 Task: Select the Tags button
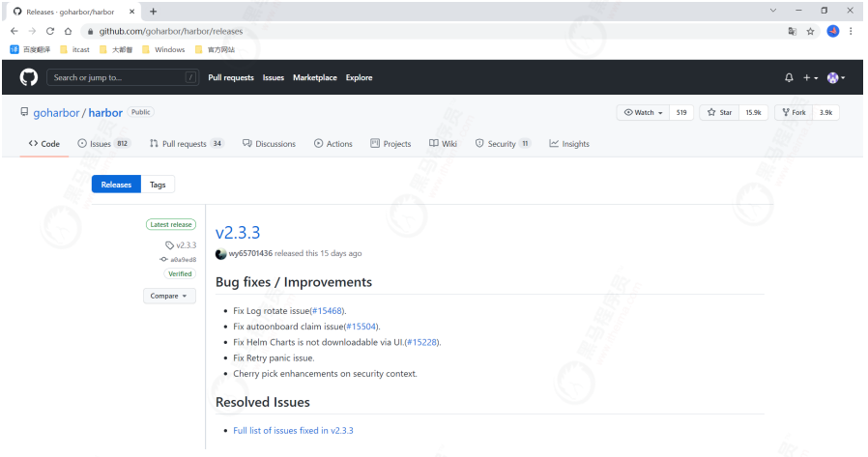point(158,185)
